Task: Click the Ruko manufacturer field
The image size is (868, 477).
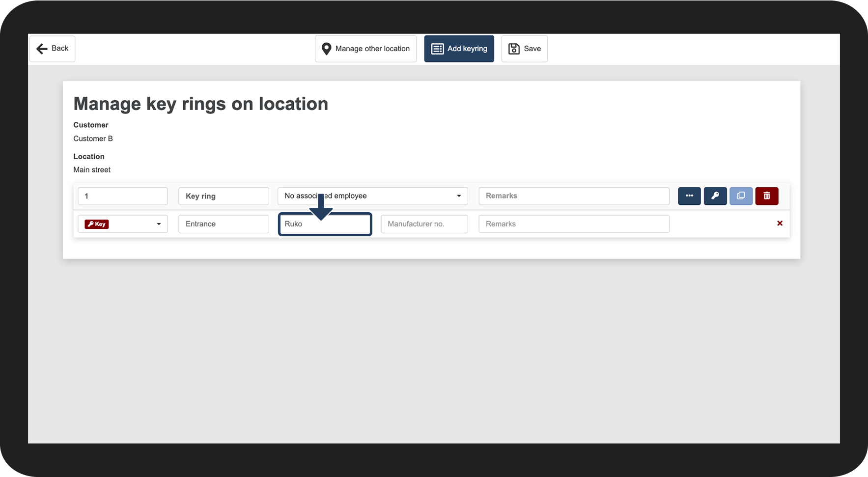Action: pos(325,224)
